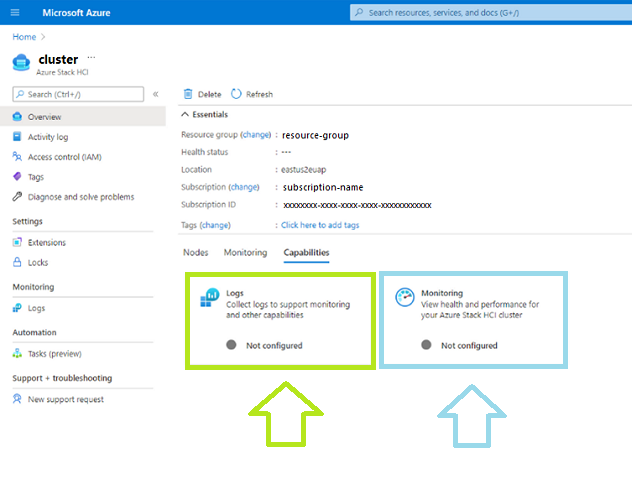
Task: Click the Extensions icon
Action: (x=17, y=242)
